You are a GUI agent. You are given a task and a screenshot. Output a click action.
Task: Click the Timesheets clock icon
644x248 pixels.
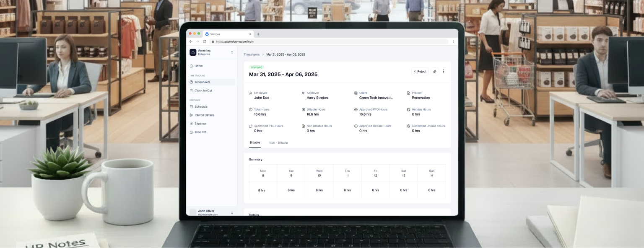(191, 82)
